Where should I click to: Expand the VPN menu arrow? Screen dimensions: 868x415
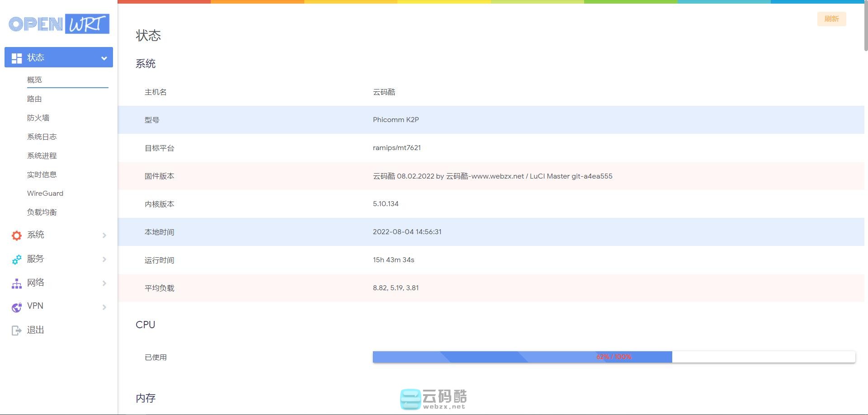point(104,307)
